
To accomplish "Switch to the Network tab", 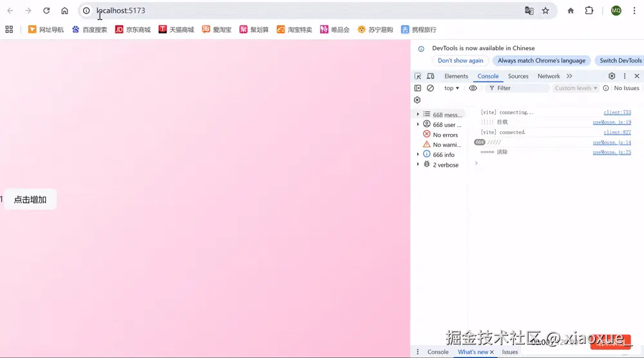I will pos(549,76).
